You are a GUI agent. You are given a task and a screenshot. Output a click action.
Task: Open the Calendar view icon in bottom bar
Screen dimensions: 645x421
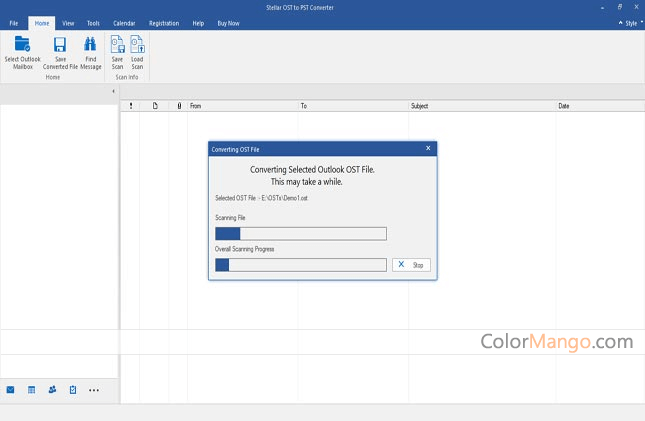click(x=31, y=390)
